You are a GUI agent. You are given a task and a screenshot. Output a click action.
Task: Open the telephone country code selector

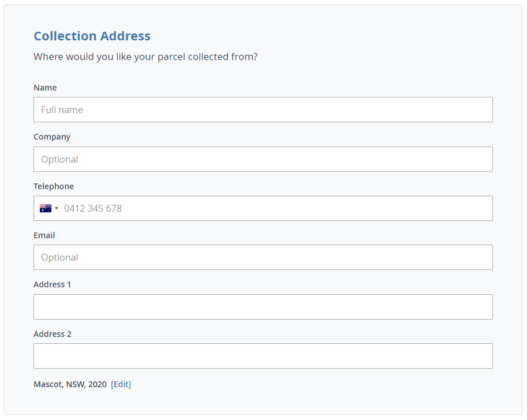pyautogui.click(x=50, y=208)
